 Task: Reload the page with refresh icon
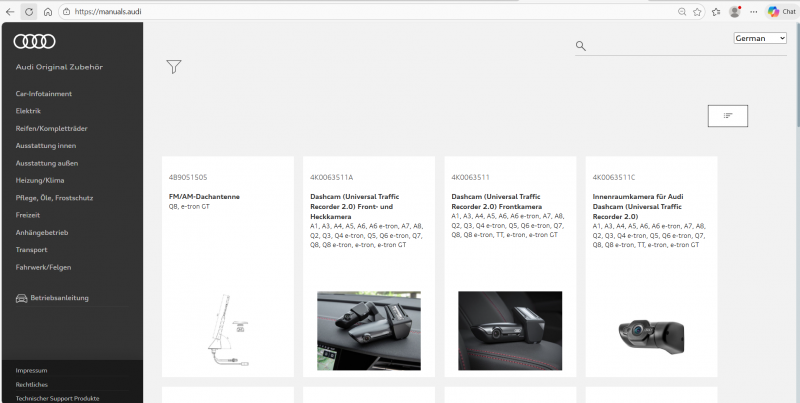click(29, 12)
